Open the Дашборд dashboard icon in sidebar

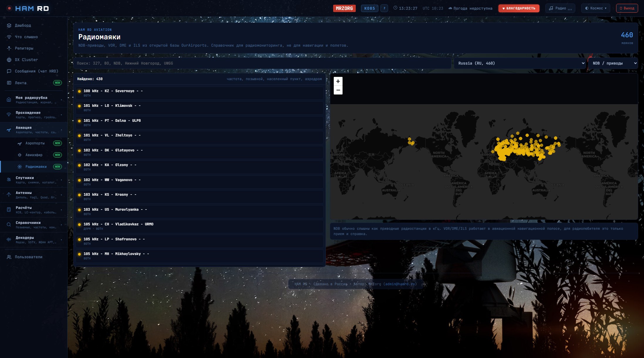tap(9, 26)
